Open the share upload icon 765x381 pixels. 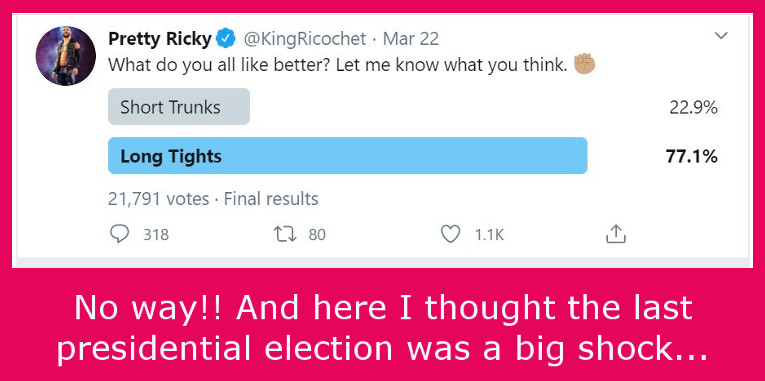(615, 234)
